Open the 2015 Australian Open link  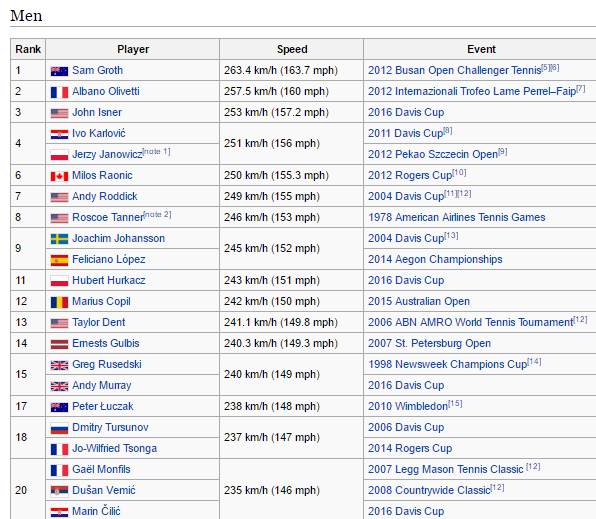(419, 301)
